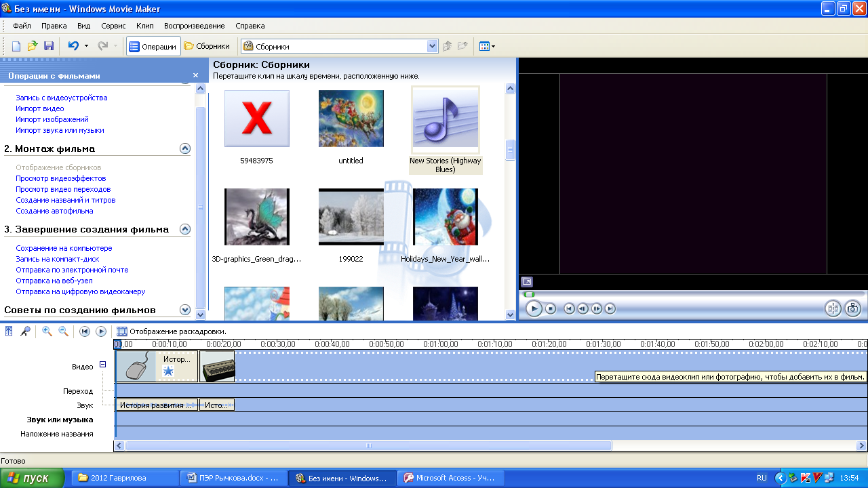868x488 pixels.
Task: Select the Holidays_New_Year wallpaper clip
Action: point(446,217)
